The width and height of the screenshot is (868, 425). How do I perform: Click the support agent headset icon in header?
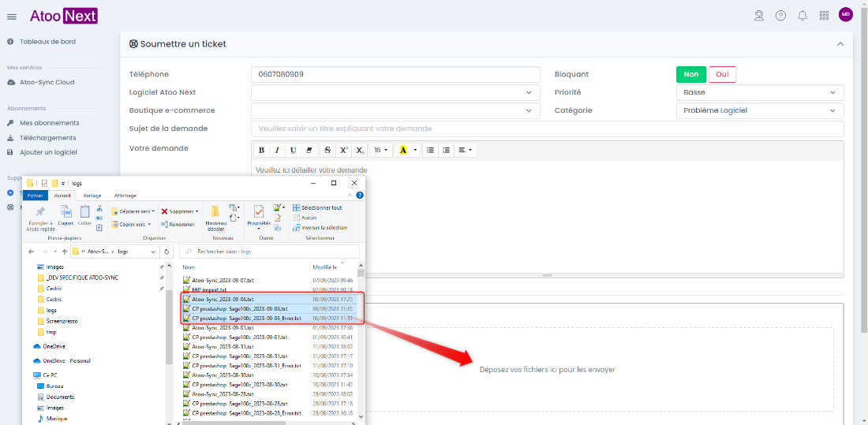[759, 16]
